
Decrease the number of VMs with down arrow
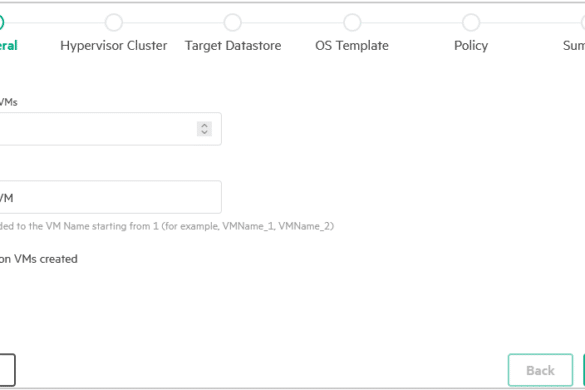[204, 132]
